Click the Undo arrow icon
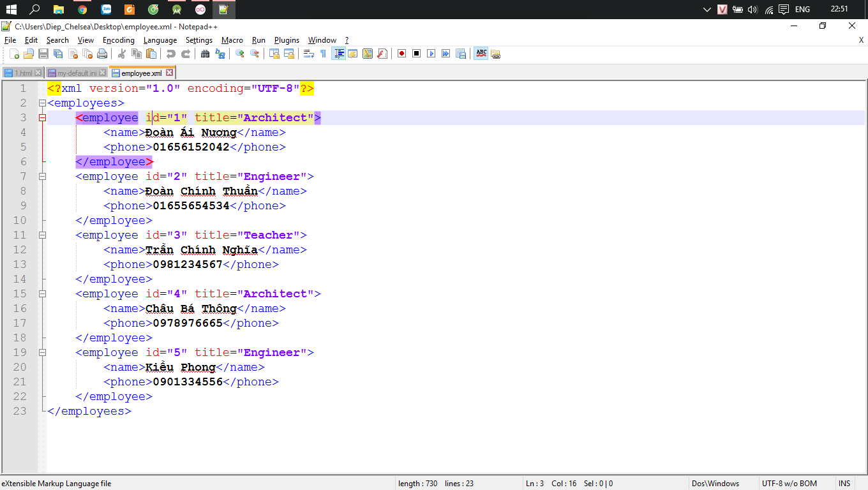868x490 pixels. point(170,54)
